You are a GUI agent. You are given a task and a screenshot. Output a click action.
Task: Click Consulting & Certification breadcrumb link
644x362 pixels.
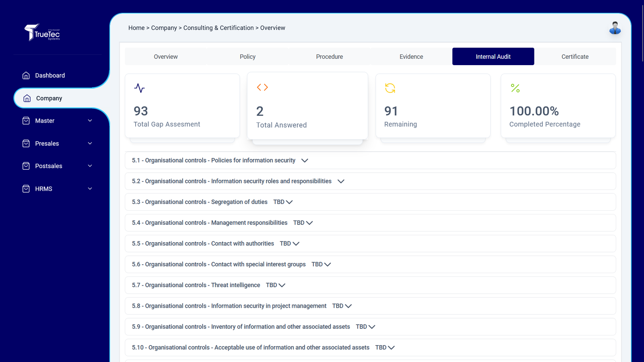click(x=219, y=28)
